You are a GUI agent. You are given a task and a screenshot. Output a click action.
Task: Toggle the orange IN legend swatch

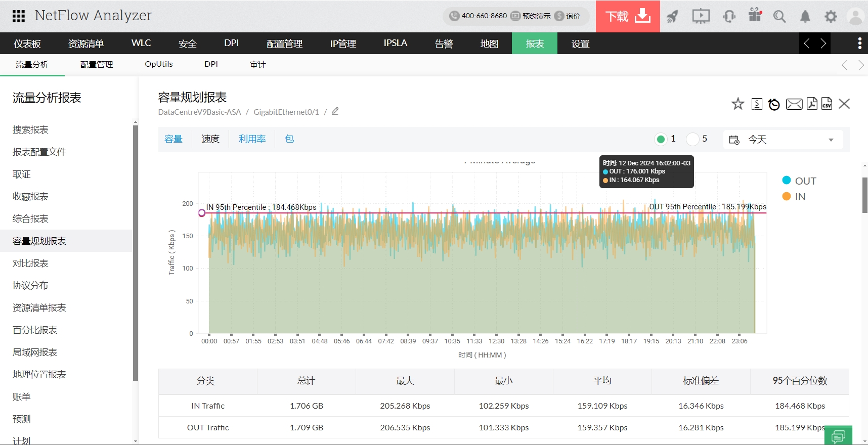[787, 196]
